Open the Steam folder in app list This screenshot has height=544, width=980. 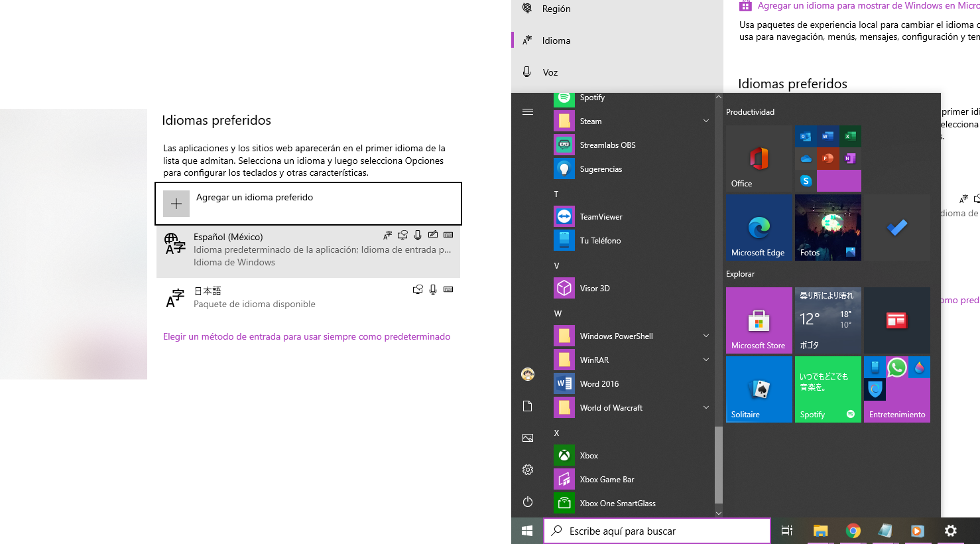(633, 121)
